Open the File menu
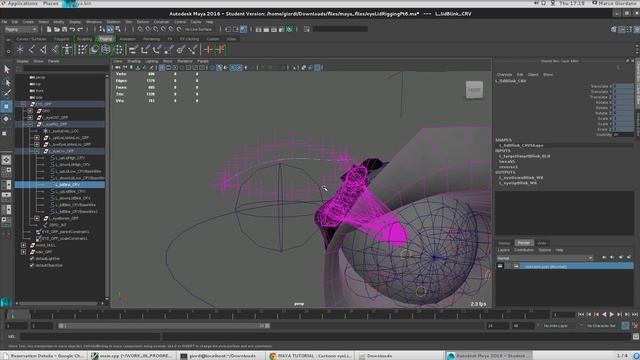This screenshot has height=360, width=640. (4, 22)
